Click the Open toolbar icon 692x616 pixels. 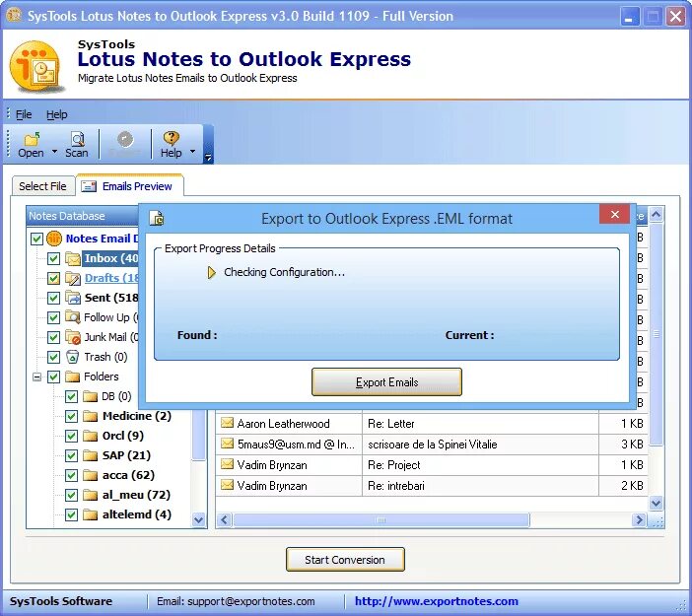point(32,139)
